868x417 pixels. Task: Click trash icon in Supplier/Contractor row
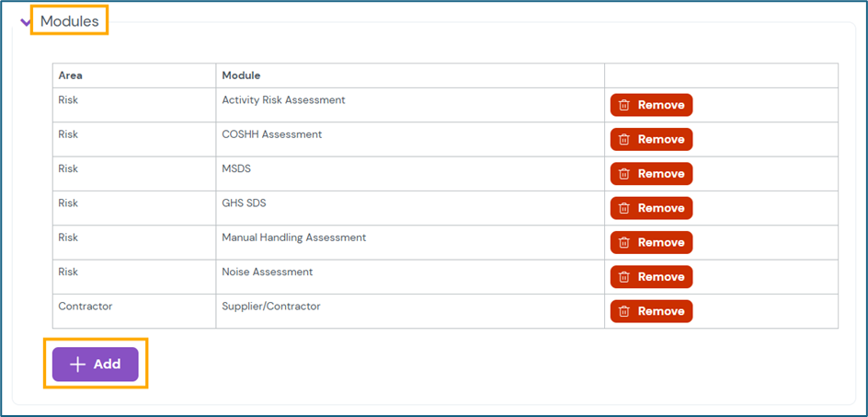[623, 311]
